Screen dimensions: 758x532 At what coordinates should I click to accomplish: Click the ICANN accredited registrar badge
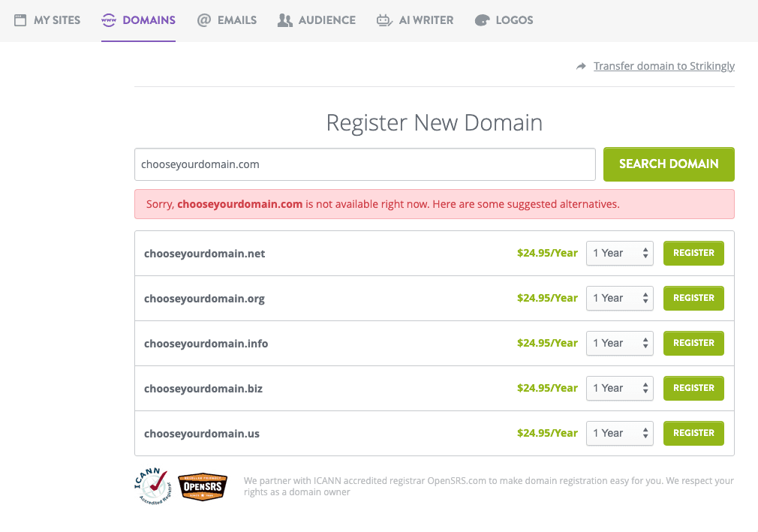pos(153,486)
